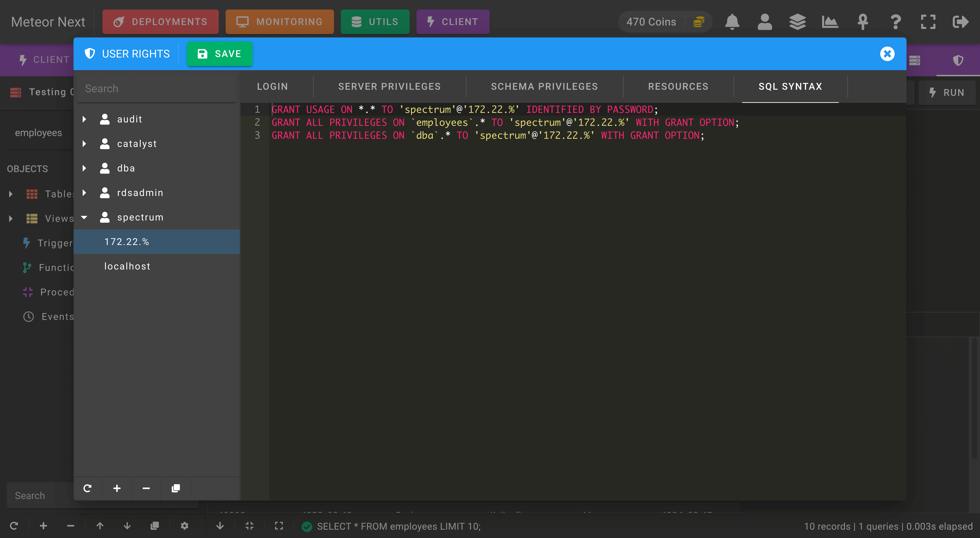This screenshot has height=538, width=980.
Task: Expand the audit user node
Action: tap(84, 119)
